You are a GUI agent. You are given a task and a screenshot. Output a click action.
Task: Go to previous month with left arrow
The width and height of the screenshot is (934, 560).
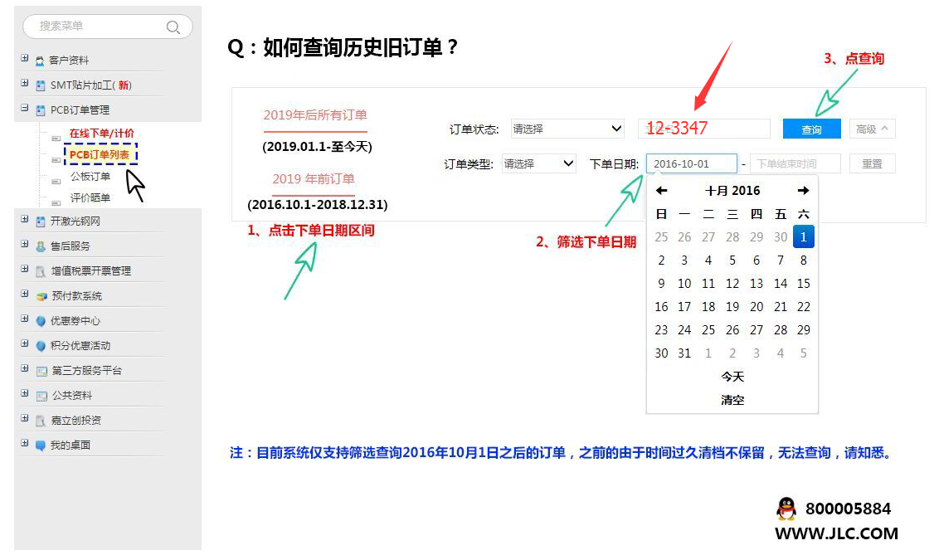tap(661, 191)
